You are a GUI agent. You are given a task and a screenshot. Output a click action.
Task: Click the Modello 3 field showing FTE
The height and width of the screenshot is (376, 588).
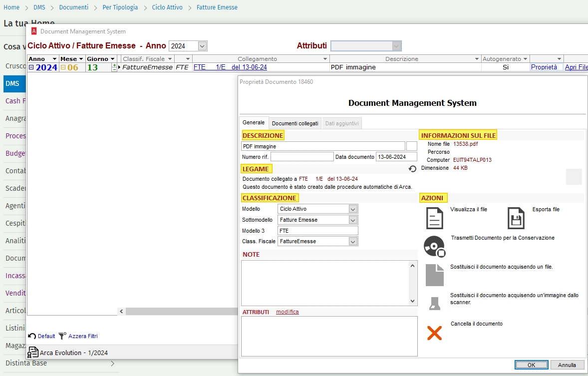point(318,231)
